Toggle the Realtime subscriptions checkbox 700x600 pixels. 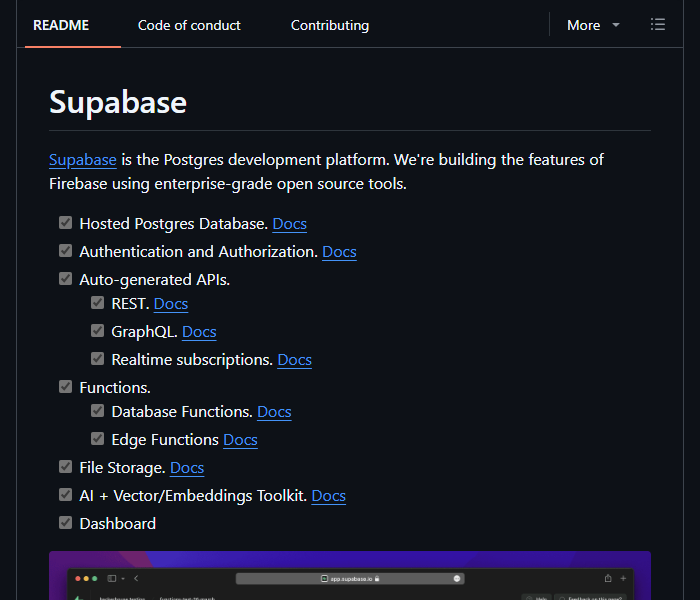[x=97, y=359]
